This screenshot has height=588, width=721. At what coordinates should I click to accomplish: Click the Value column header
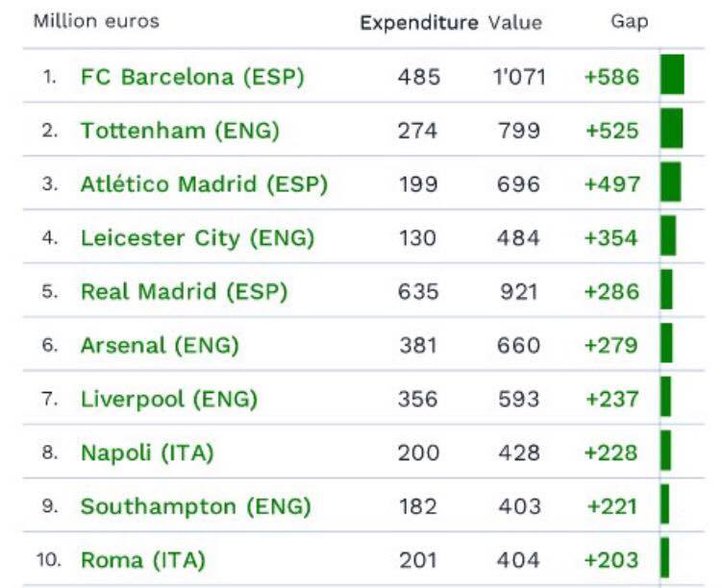tap(515, 22)
